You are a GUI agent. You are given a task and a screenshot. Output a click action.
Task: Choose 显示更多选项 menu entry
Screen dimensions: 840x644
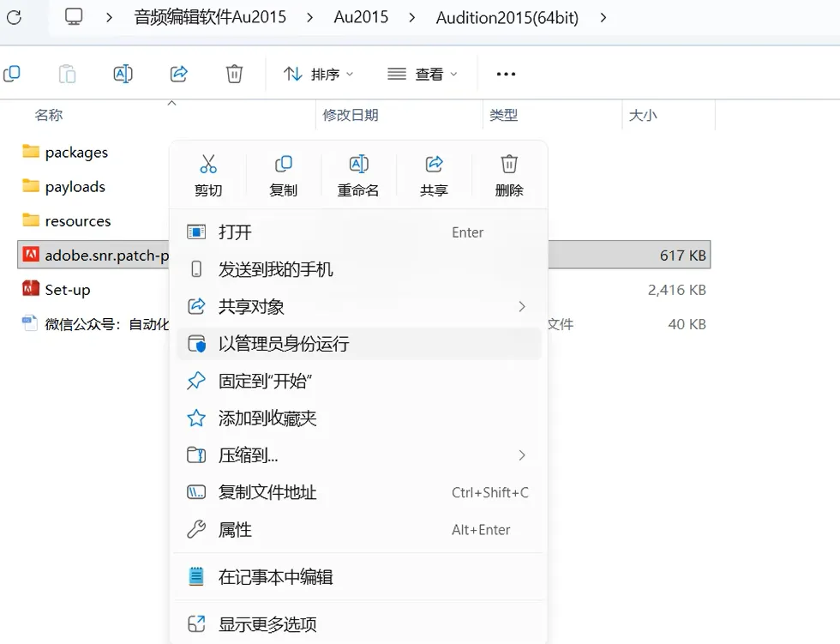[x=359, y=623]
